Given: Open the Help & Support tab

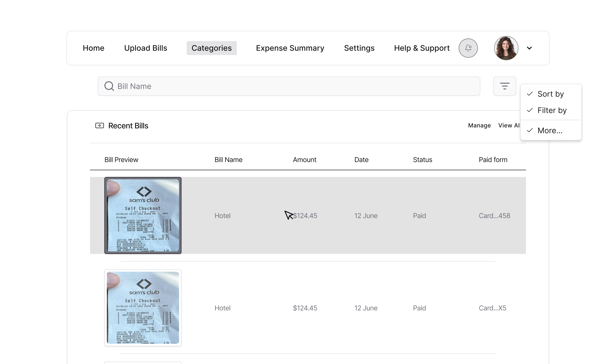Looking at the screenshot, I should coord(422,48).
